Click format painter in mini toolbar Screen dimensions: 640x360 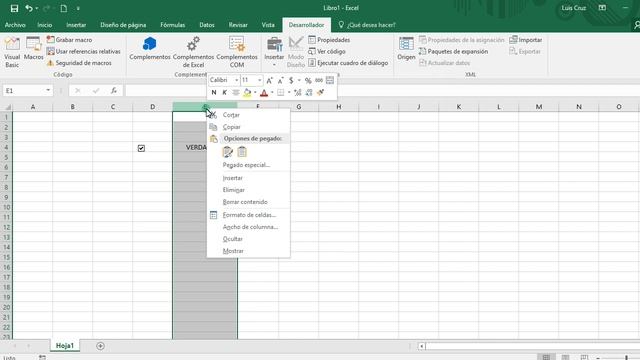[320, 93]
